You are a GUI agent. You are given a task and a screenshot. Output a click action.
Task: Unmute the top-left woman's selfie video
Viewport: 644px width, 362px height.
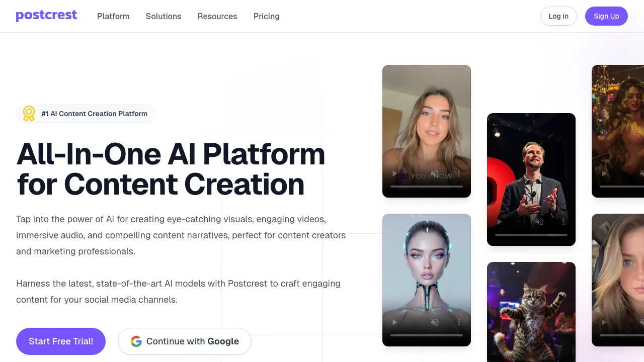(435, 173)
